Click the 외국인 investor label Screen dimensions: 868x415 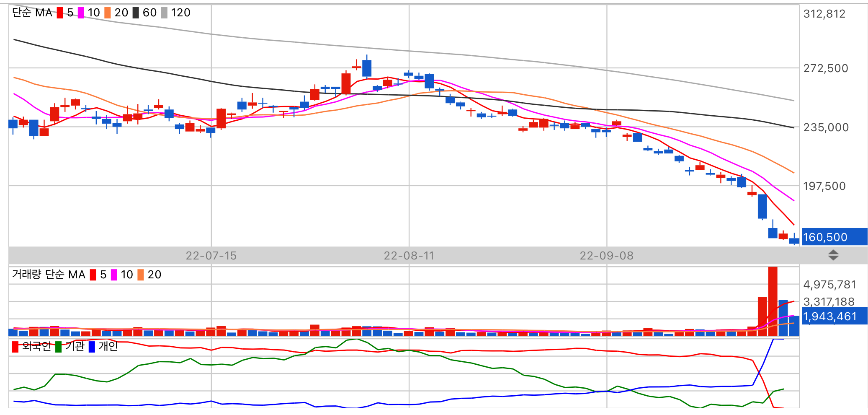point(36,346)
